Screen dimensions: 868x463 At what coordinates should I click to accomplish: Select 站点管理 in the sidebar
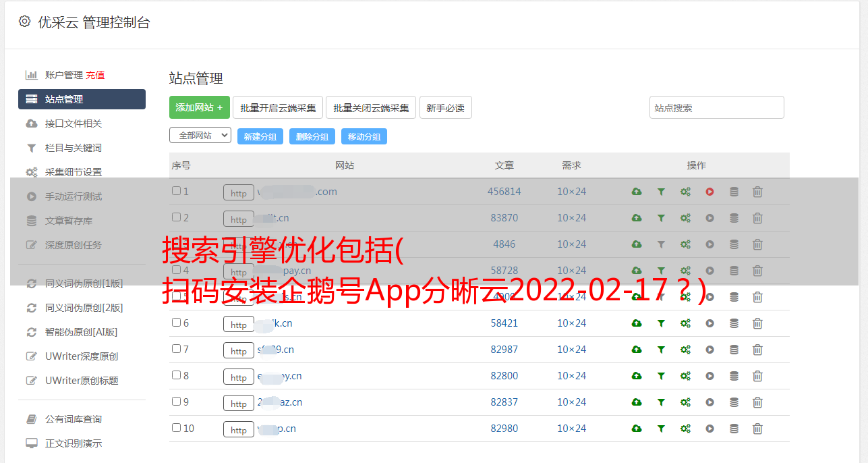point(82,99)
